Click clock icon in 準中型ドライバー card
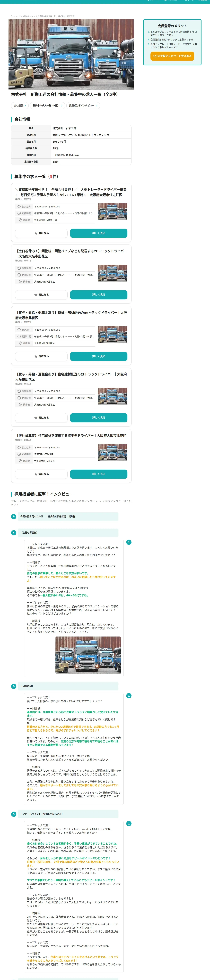The width and height of the screenshot is (210, 980). click(x=19, y=454)
